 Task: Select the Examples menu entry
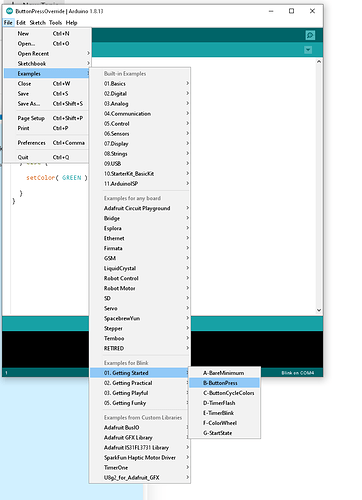tap(47, 74)
